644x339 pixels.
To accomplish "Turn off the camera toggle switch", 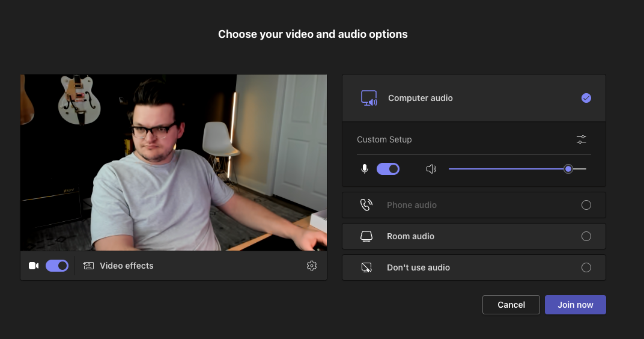I will 57,266.
